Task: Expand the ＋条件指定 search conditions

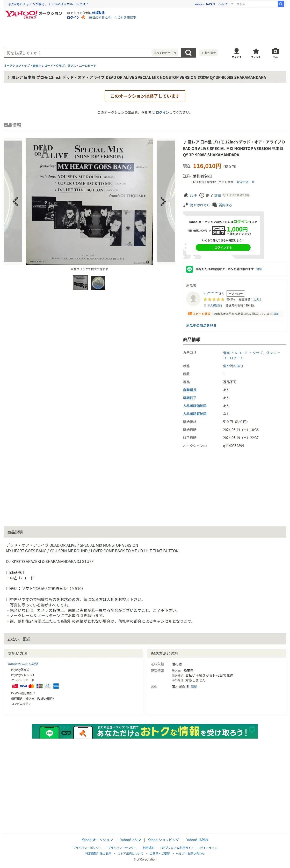Action: point(209,53)
